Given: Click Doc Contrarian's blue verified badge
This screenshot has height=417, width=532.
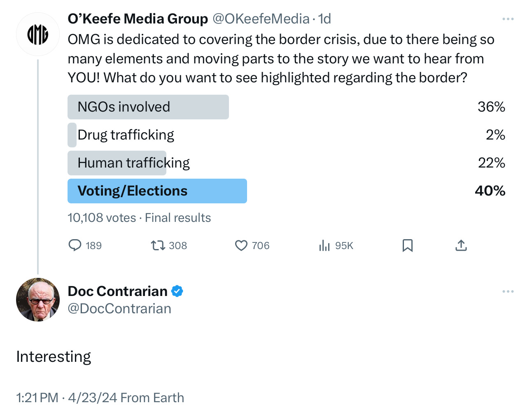Looking at the screenshot, I should click(177, 291).
